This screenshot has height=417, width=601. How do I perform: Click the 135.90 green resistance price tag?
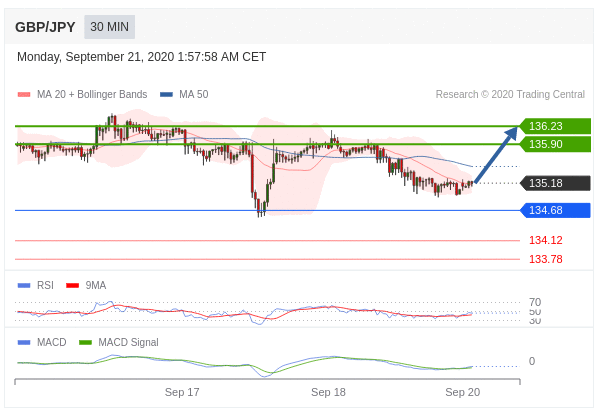click(555, 144)
